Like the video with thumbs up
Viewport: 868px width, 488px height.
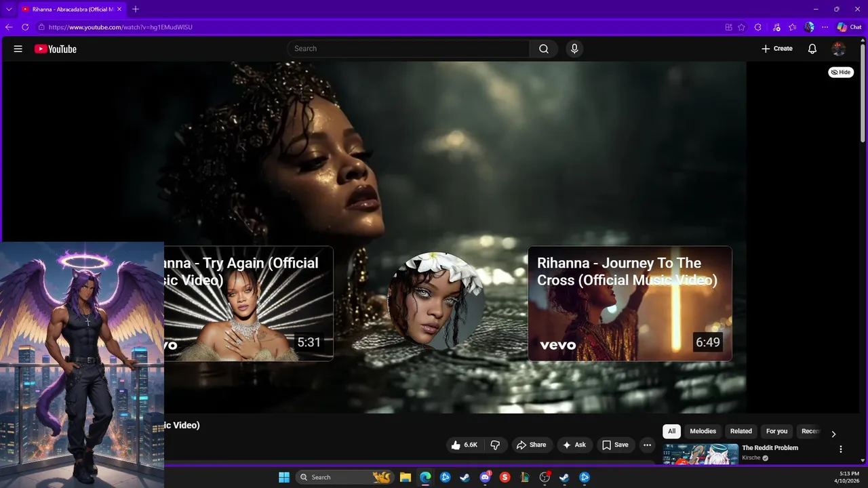465,445
